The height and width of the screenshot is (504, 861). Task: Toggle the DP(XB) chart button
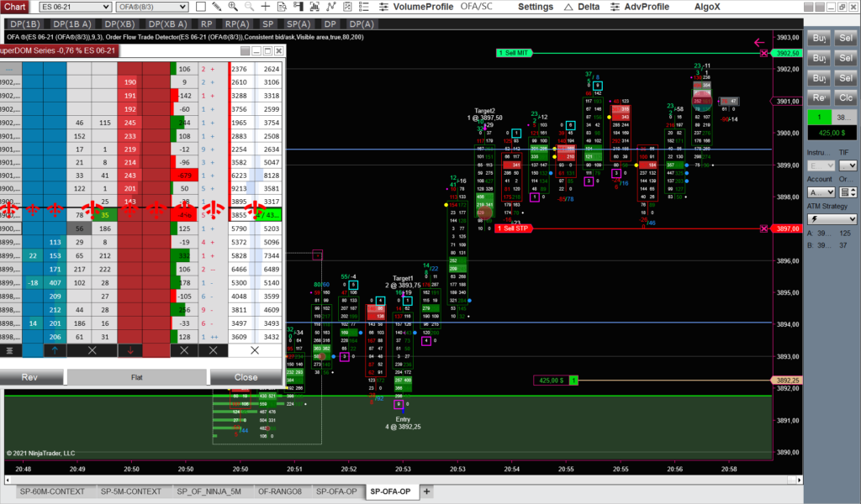(x=119, y=24)
